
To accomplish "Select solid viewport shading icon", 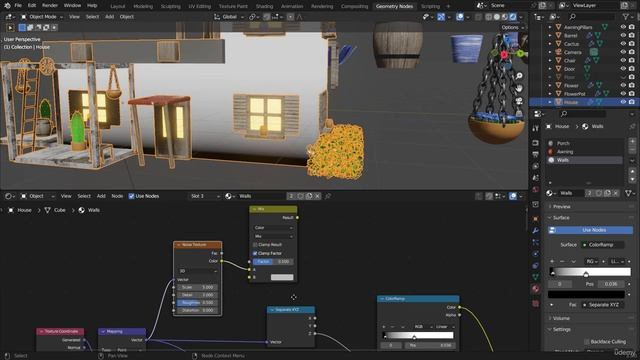I will 497,17.
